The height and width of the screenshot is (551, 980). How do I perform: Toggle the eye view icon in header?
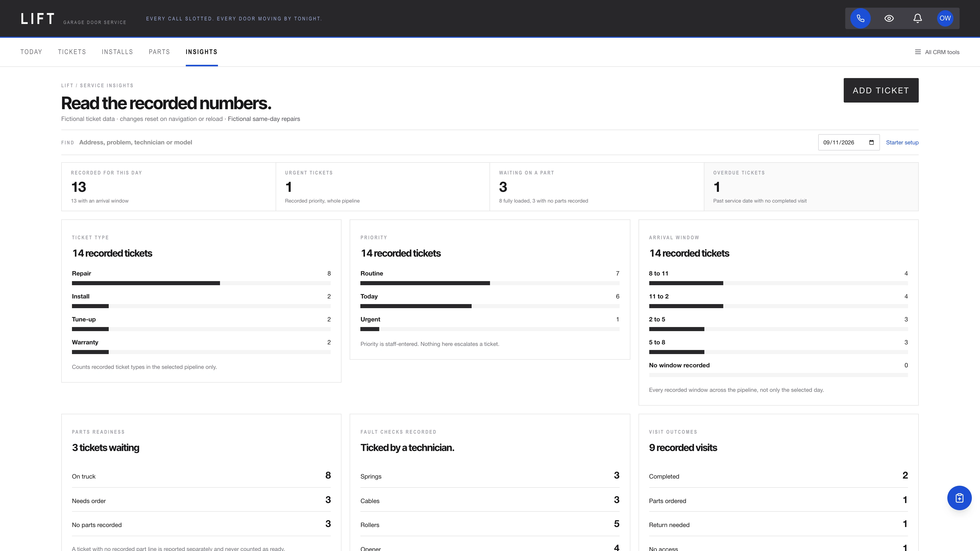click(889, 18)
